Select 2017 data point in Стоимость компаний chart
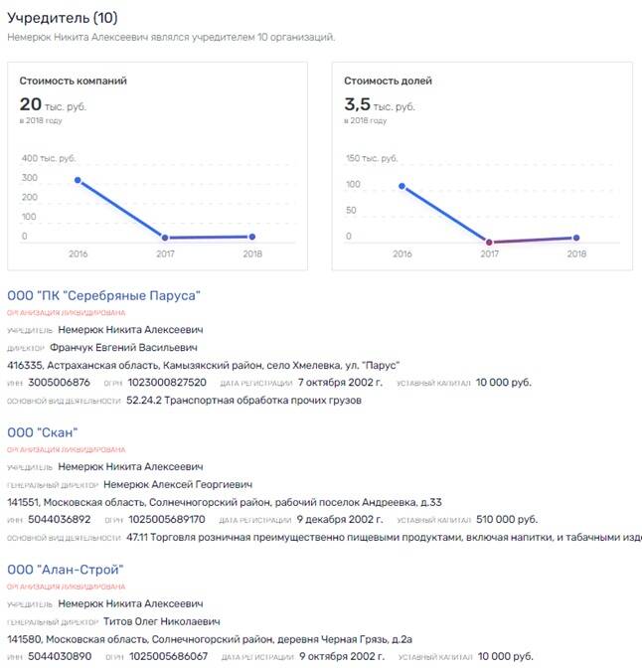 pos(165,238)
